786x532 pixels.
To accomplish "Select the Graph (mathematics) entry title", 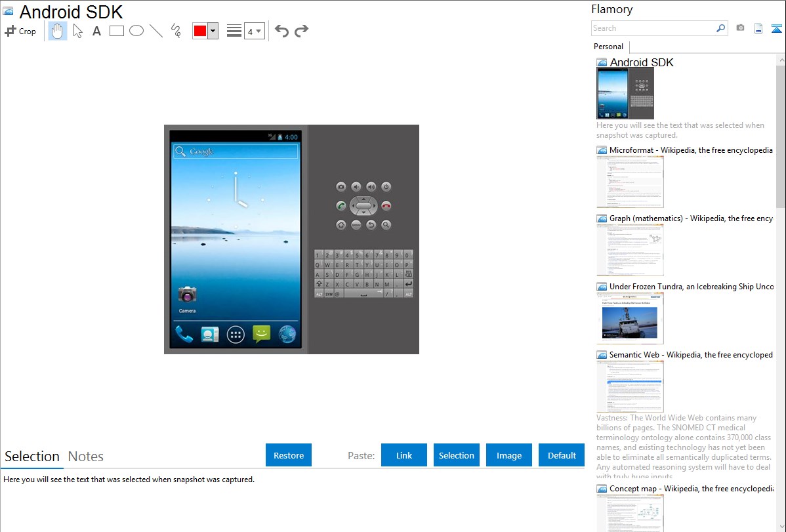I will pos(691,218).
